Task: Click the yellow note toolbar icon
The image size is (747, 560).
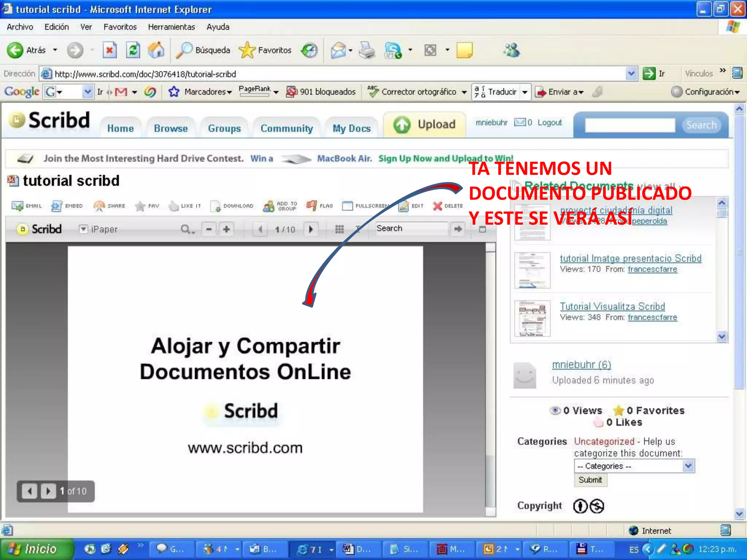Action: pos(464,50)
